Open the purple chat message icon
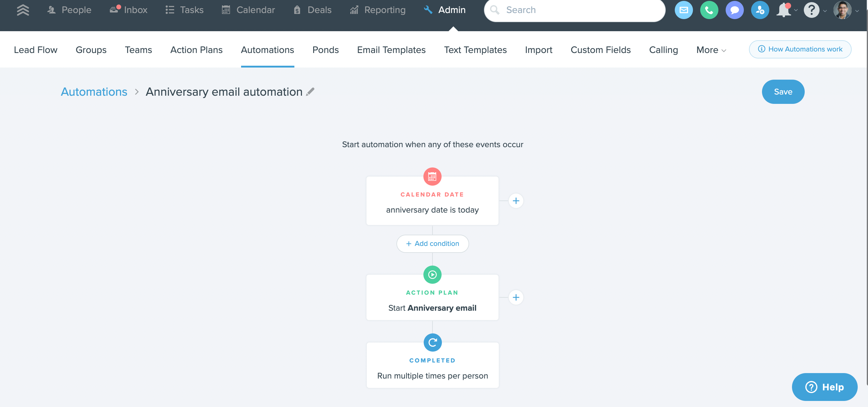Image resolution: width=868 pixels, height=407 pixels. coord(734,10)
